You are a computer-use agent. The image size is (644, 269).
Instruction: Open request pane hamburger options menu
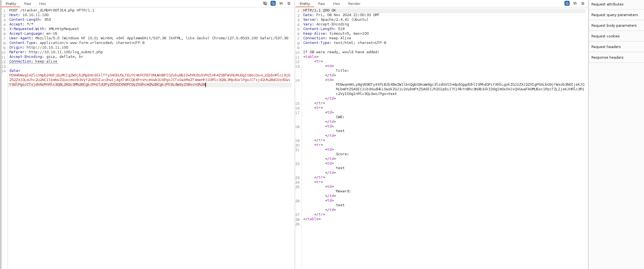point(289,4)
